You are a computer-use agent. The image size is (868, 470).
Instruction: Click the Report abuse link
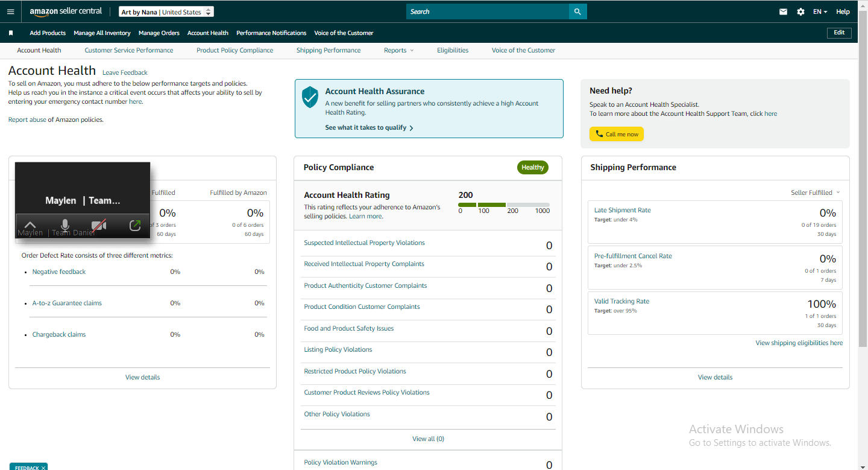point(27,119)
